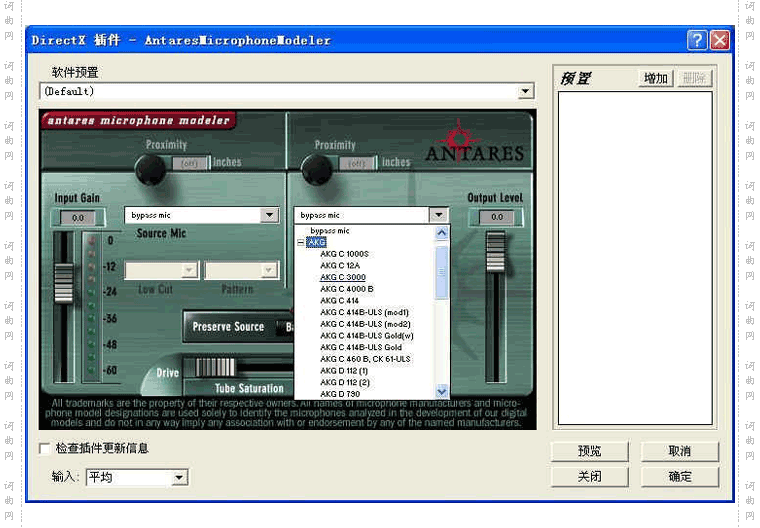The width and height of the screenshot is (760, 528).
Task: Choose AKG C 414B-ULS Gold entry
Action: (361, 347)
